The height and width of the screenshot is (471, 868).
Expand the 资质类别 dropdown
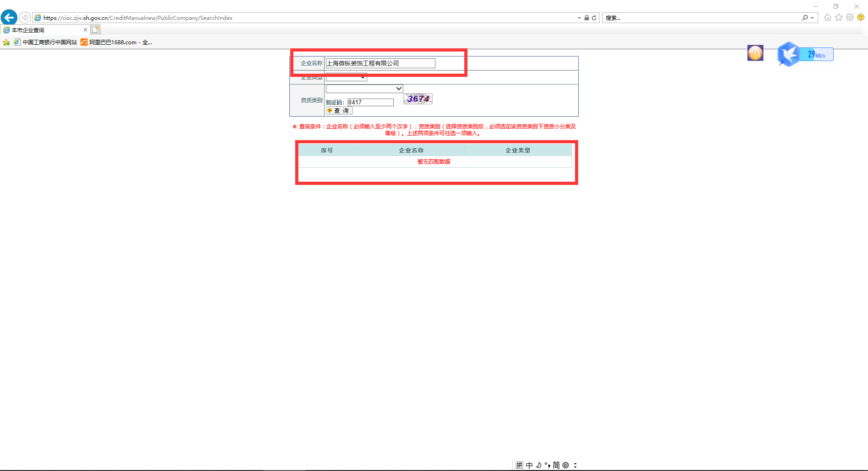point(364,89)
